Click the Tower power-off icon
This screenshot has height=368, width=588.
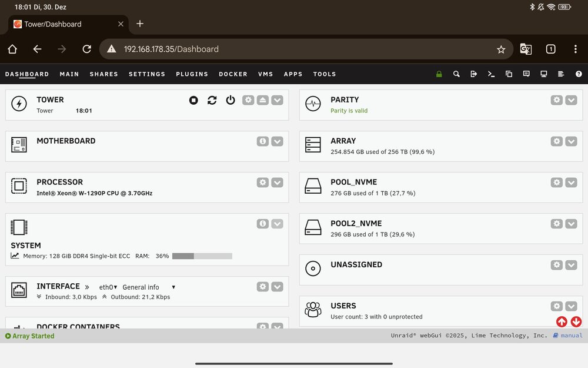[x=230, y=100]
